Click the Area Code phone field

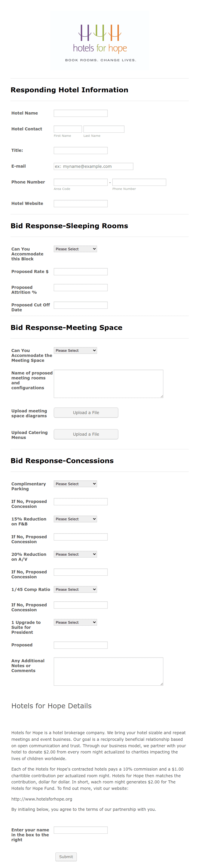[80, 182]
